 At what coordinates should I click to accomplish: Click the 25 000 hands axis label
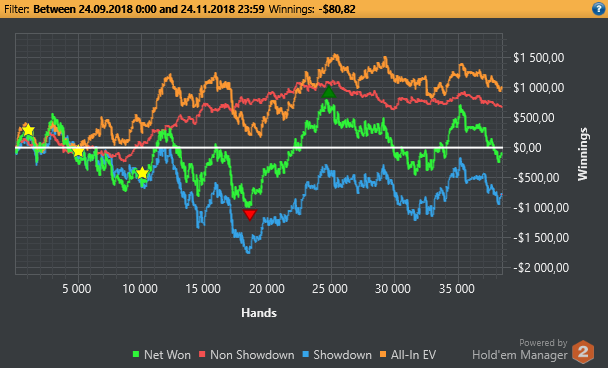pos(330,289)
